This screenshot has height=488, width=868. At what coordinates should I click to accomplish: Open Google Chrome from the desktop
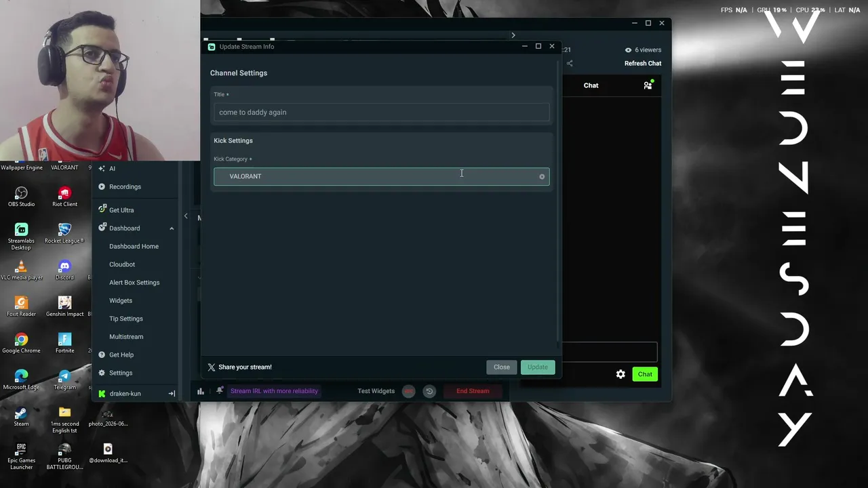click(21, 344)
